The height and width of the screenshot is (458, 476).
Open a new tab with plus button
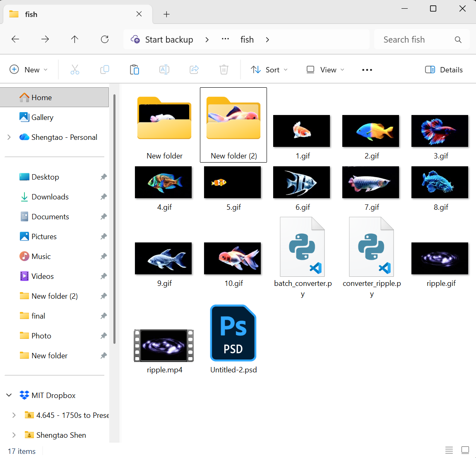[166, 14]
